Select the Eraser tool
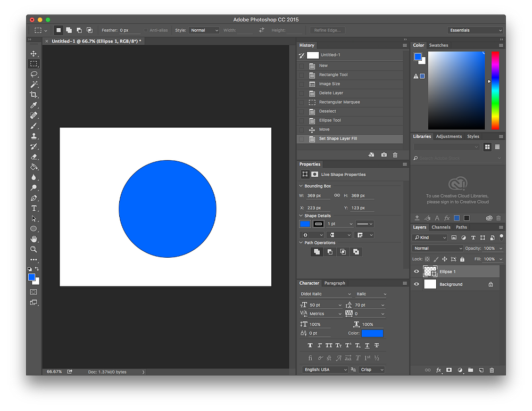532x411 pixels. coord(34,157)
